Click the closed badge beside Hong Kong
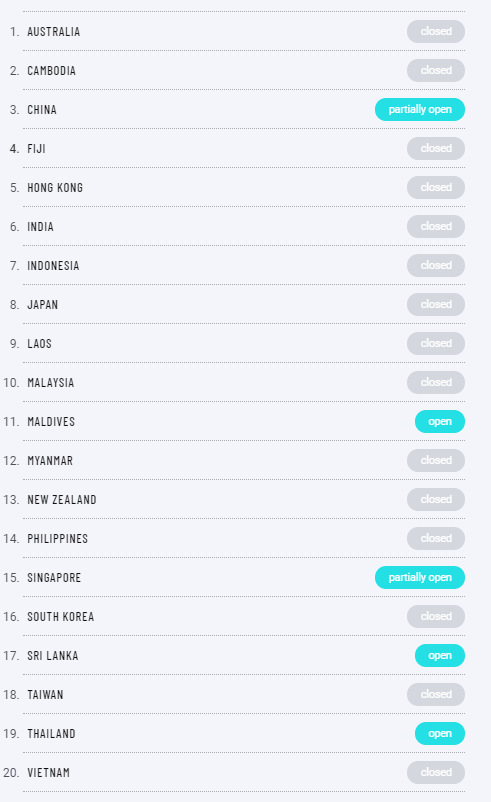 click(436, 188)
